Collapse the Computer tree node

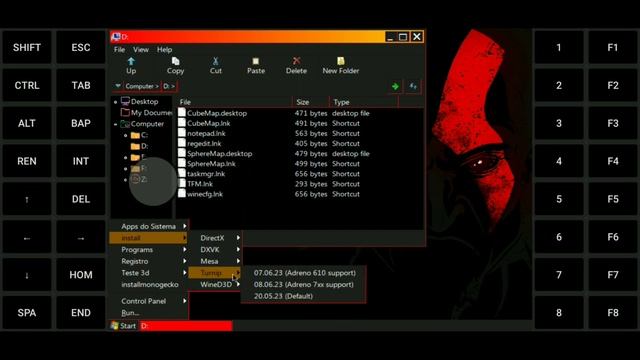(x=116, y=124)
